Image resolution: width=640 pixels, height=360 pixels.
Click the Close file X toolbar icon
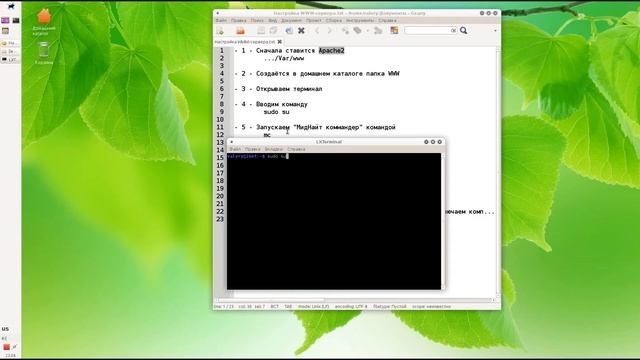(x=301, y=31)
